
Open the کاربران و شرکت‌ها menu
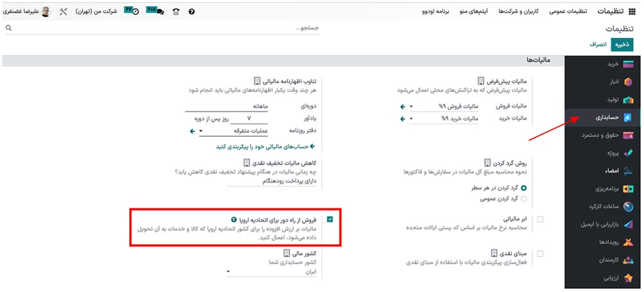[x=518, y=12]
